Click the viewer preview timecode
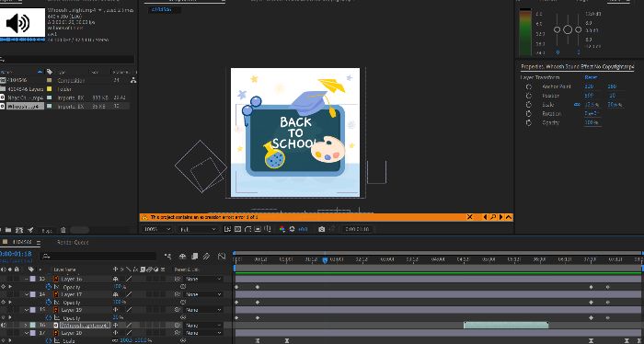Viewport: 644px width, 344px height. point(357,229)
